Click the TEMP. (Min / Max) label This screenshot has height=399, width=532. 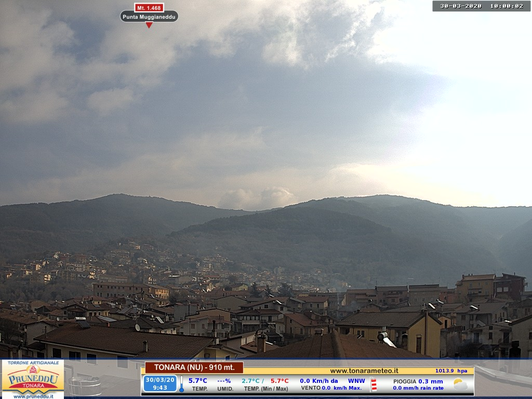click(266, 389)
